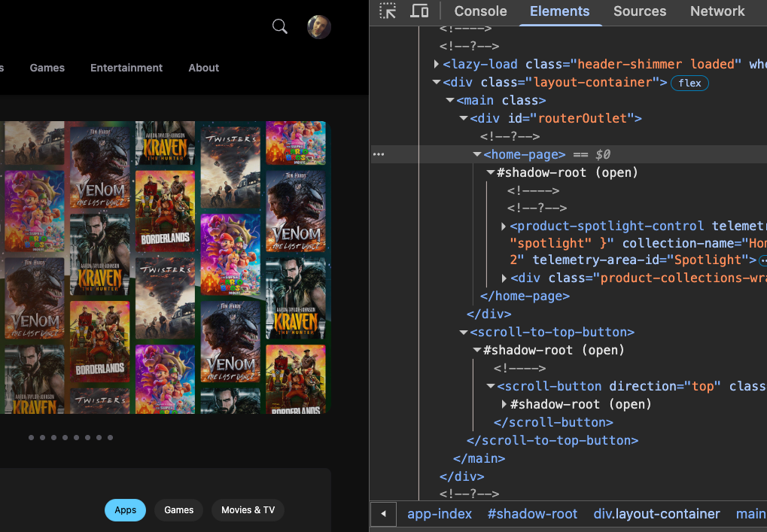Toggle the device toolbar icon
Viewport: 767px width, 532px height.
pyautogui.click(x=419, y=11)
